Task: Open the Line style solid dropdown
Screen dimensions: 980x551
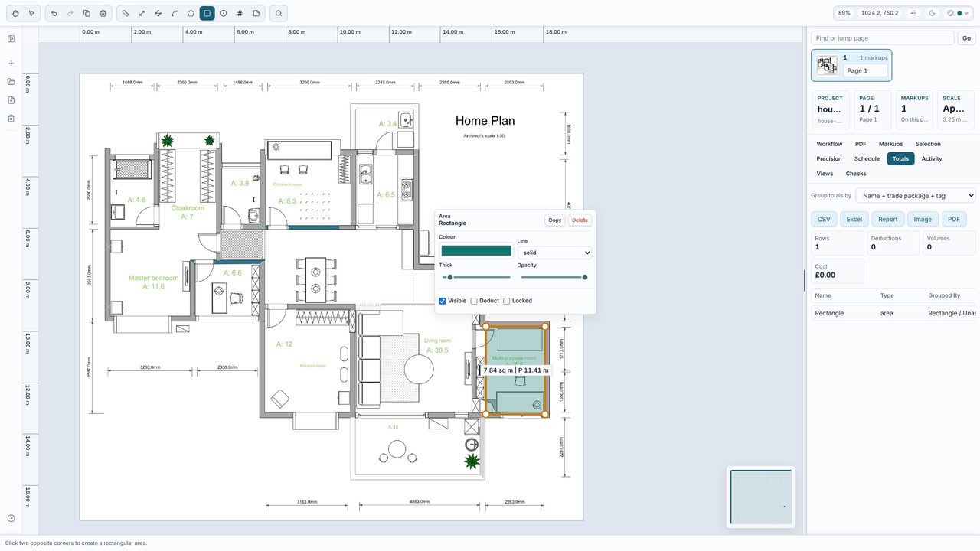Action: pos(554,253)
